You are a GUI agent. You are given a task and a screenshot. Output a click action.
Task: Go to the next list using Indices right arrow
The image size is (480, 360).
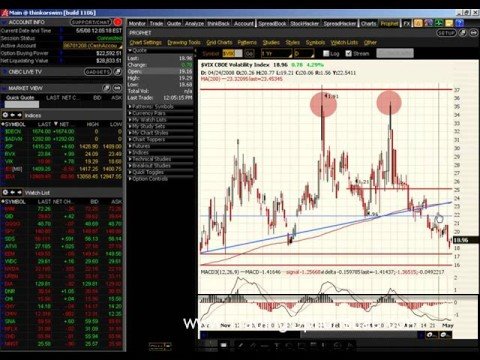(19, 115)
